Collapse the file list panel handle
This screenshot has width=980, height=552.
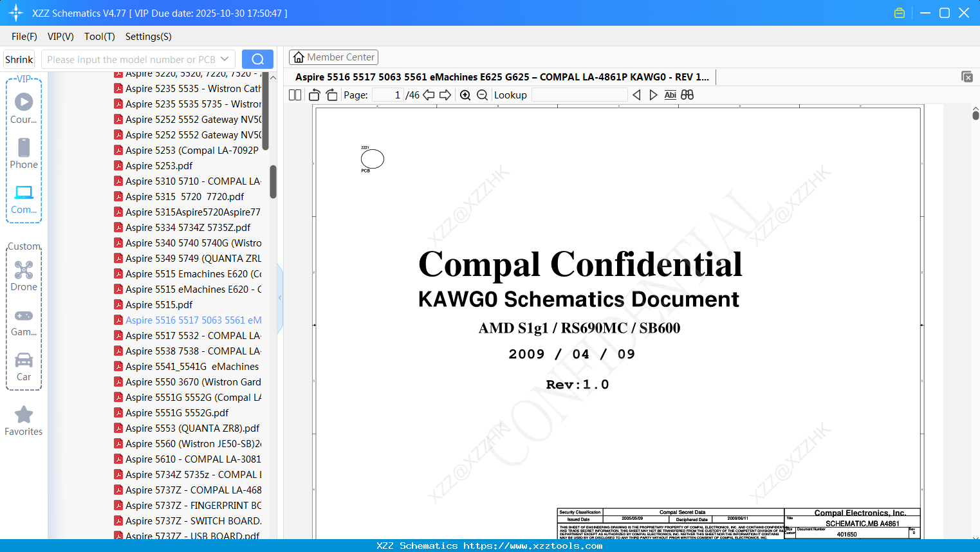280,298
